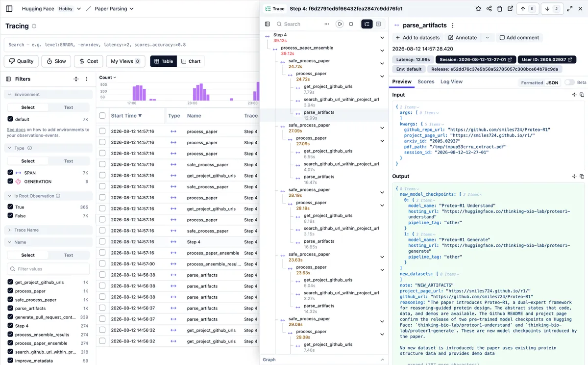Click the Slow filter button
Viewport: 588px width, 365px height.
pos(56,61)
